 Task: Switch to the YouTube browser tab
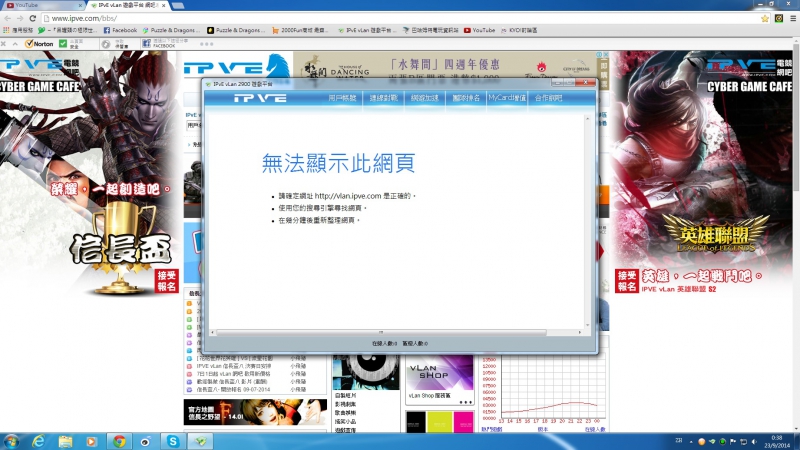coord(43,5)
